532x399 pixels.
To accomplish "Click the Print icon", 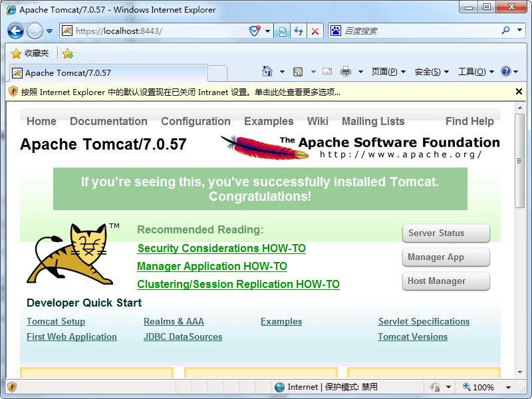I will pos(346,71).
